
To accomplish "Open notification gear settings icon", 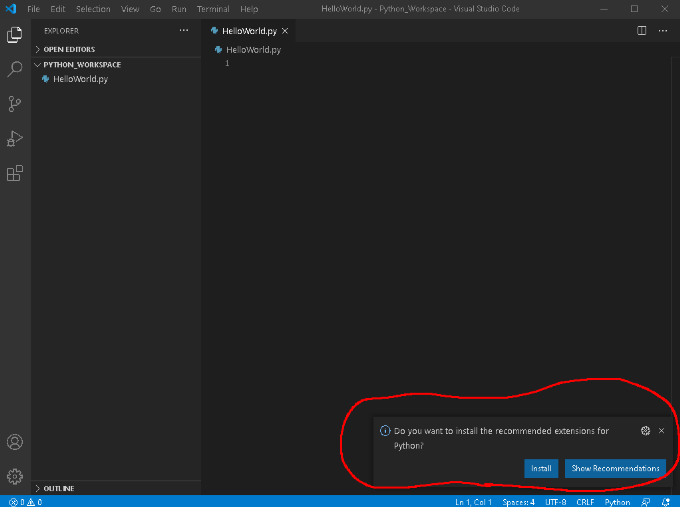I will (x=645, y=430).
